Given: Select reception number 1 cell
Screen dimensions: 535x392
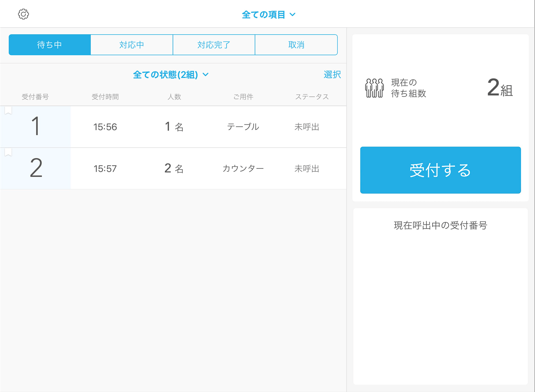Looking at the screenshot, I should click(x=36, y=127).
